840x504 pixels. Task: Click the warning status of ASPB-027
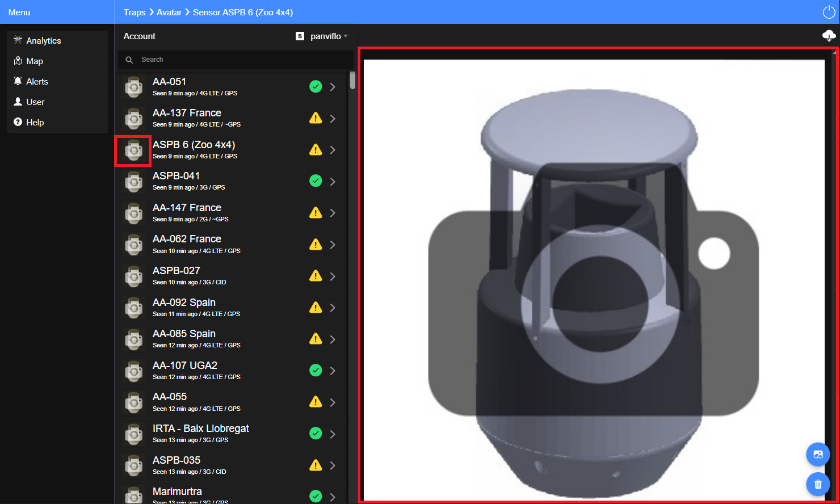(x=316, y=276)
